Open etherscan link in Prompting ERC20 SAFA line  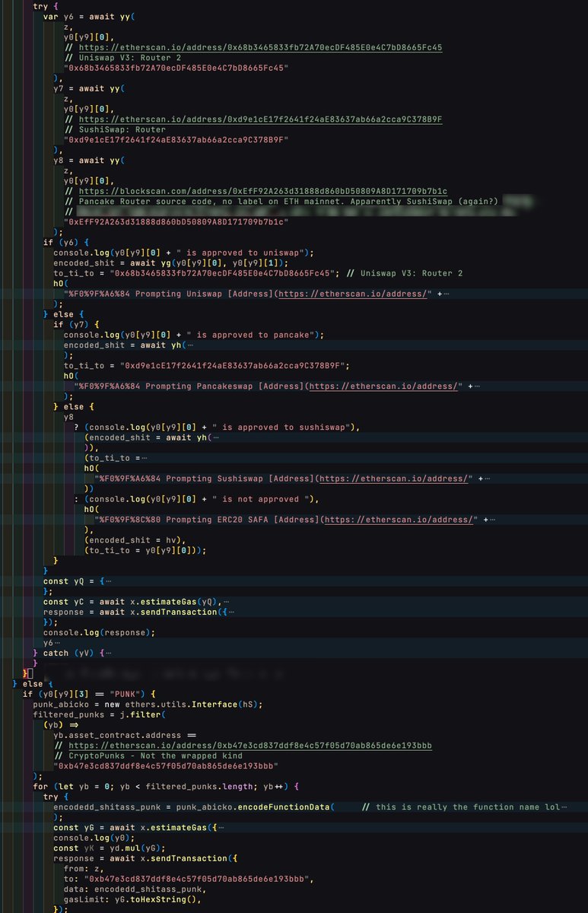point(399,520)
